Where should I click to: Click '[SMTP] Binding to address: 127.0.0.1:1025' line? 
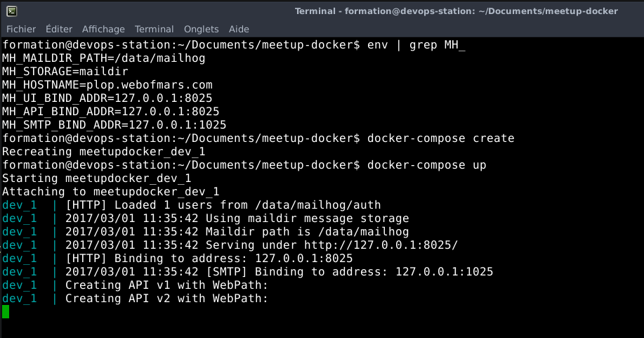(x=280, y=272)
